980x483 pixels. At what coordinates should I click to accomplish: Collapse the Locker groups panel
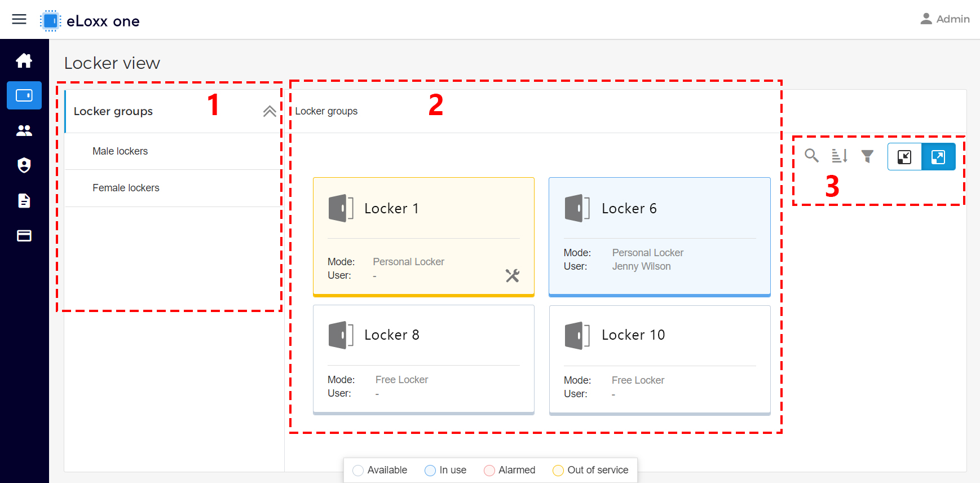(x=270, y=111)
